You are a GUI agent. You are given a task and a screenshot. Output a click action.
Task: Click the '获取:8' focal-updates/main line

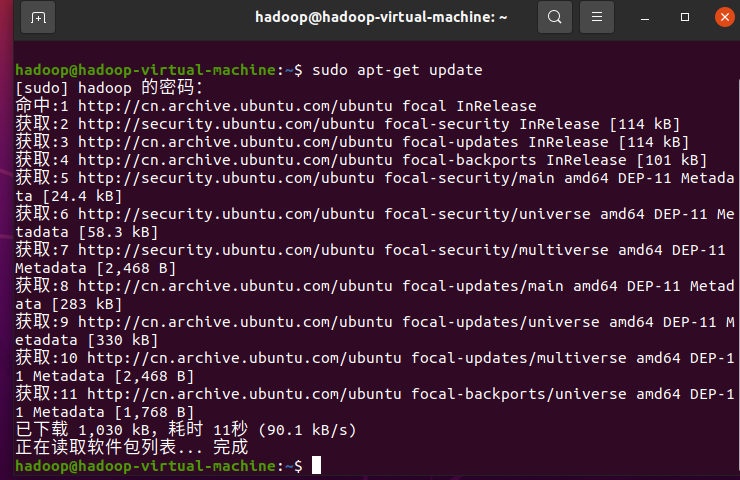(375, 286)
